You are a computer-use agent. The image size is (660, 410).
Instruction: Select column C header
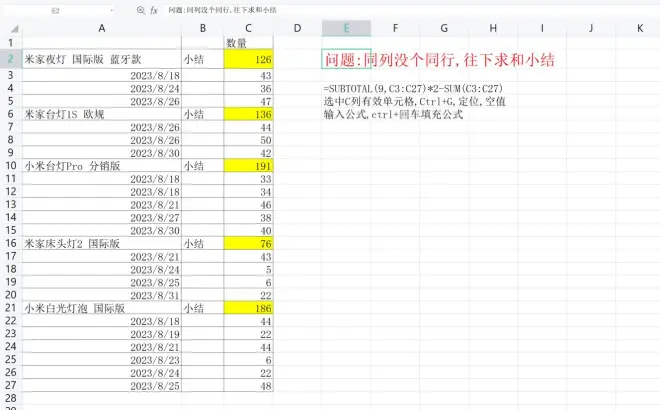point(249,28)
